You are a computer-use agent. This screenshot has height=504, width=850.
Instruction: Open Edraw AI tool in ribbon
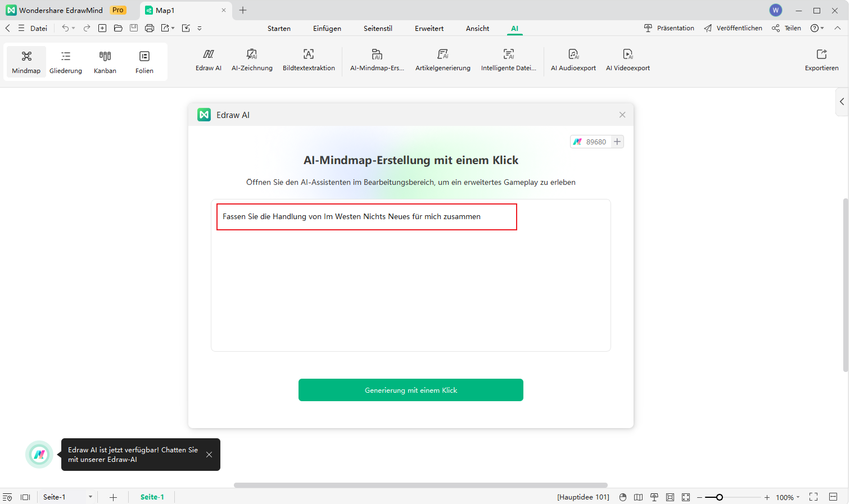tap(209, 60)
